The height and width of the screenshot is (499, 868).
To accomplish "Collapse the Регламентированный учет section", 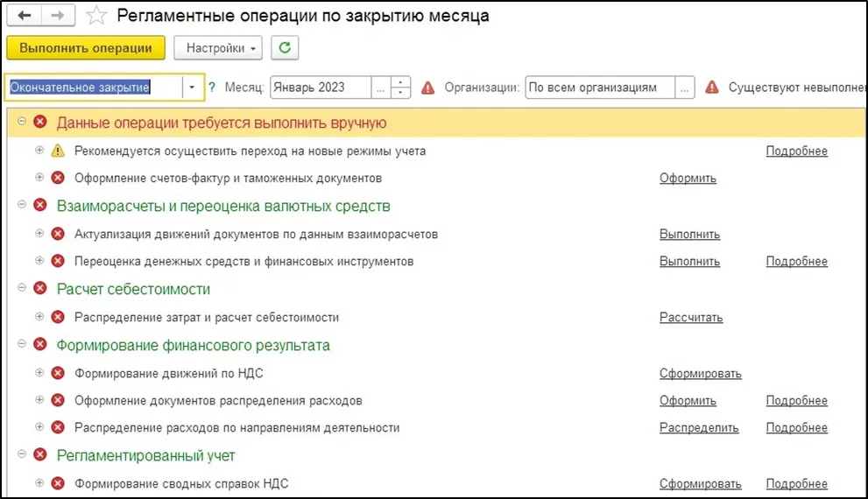I will (22, 454).
